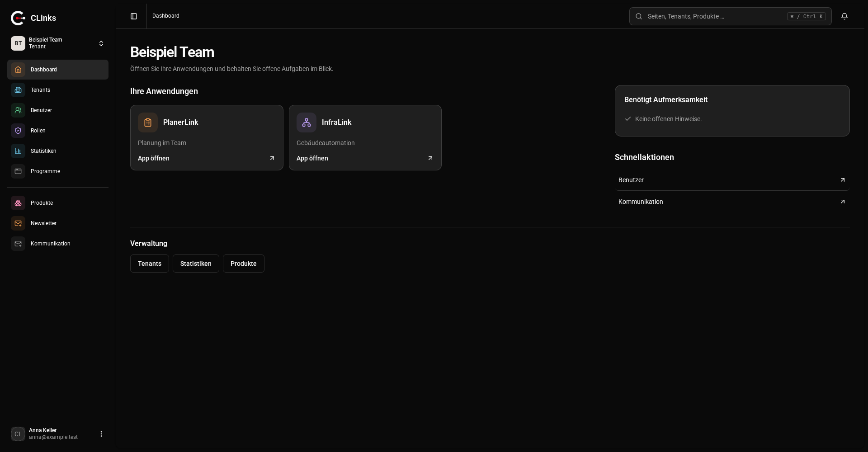Open the Statistiken chart icon in sidebar

point(18,151)
